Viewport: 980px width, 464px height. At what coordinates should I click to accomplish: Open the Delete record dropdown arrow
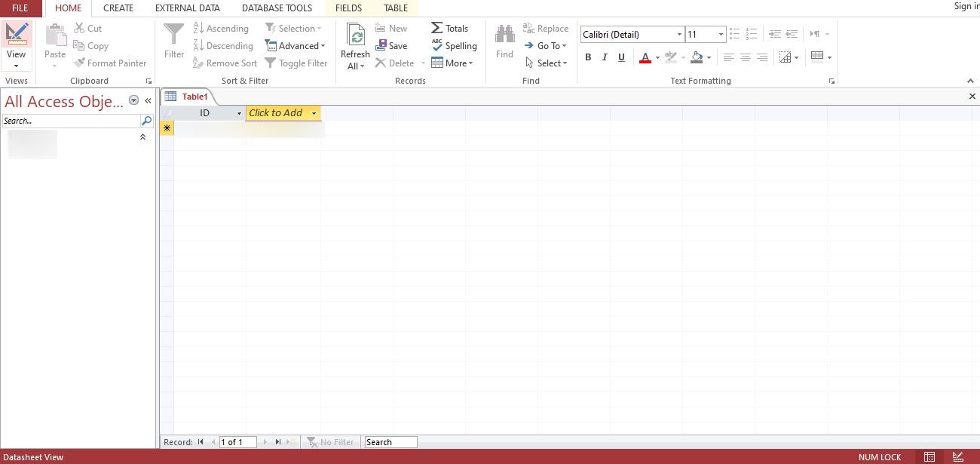pyautogui.click(x=423, y=63)
